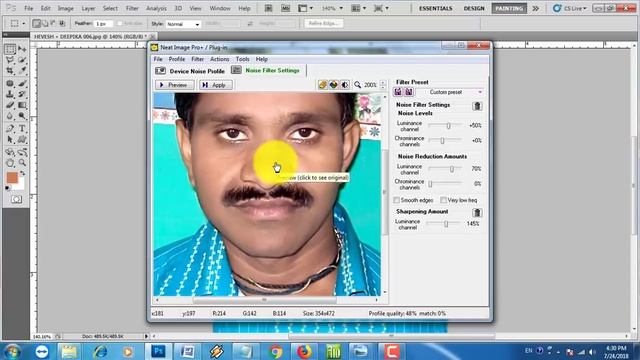Select the Eyedropper tool
The width and height of the screenshot is (640, 360).
pos(22,71)
